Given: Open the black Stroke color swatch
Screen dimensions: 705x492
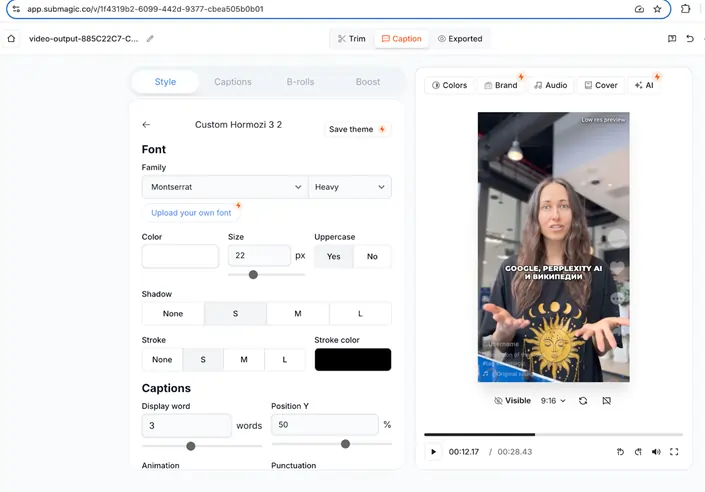Looking at the screenshot, I should click(x=352, y=360).
